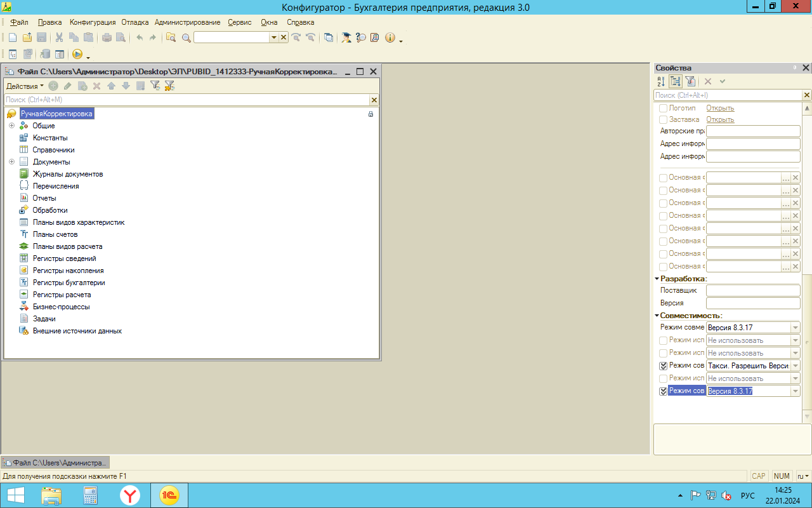Expand the Общие tree node
This screenshot has height=508, width=812.
11,126
